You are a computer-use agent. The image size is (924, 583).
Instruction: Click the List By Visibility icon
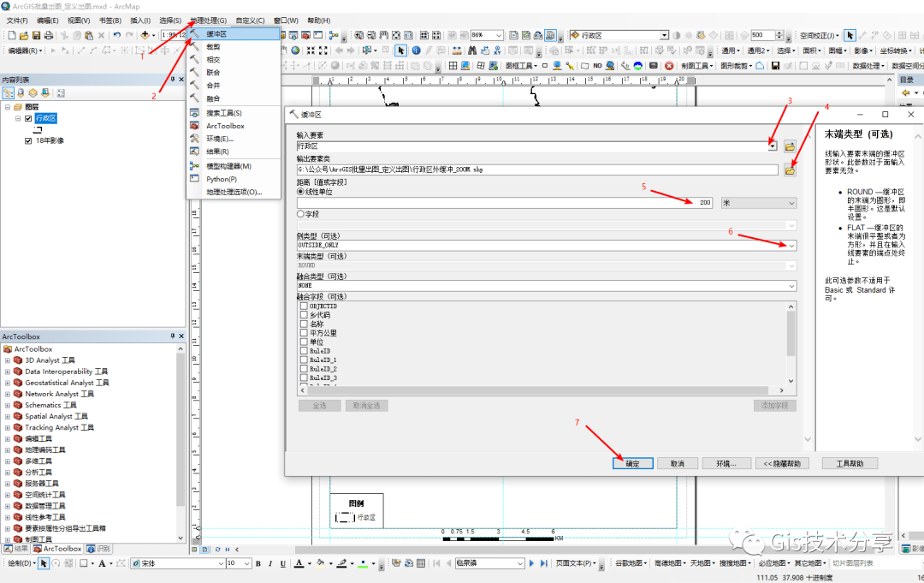tap(33, 93)
